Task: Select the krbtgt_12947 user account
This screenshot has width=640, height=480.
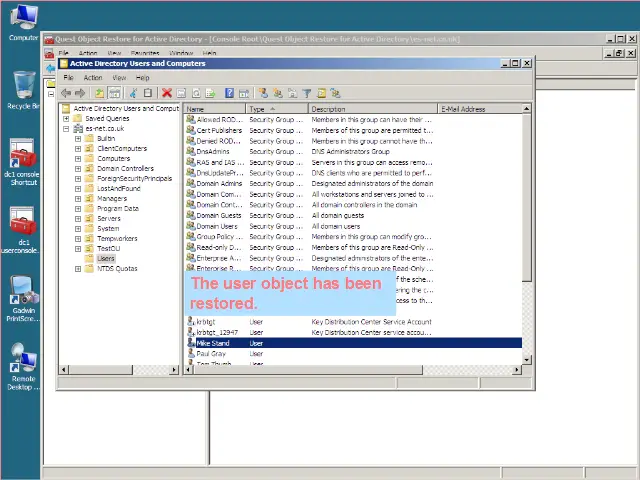Action: 217,332
